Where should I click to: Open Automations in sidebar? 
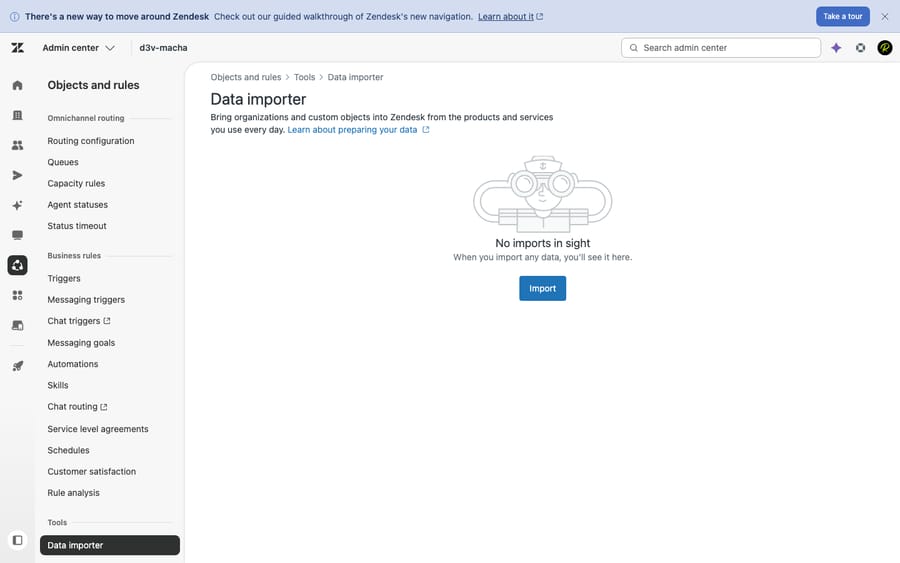tap(73, 364)
